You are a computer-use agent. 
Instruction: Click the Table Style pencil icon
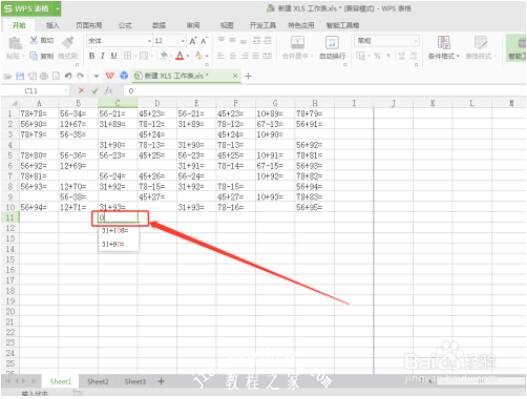click(481, 42)
